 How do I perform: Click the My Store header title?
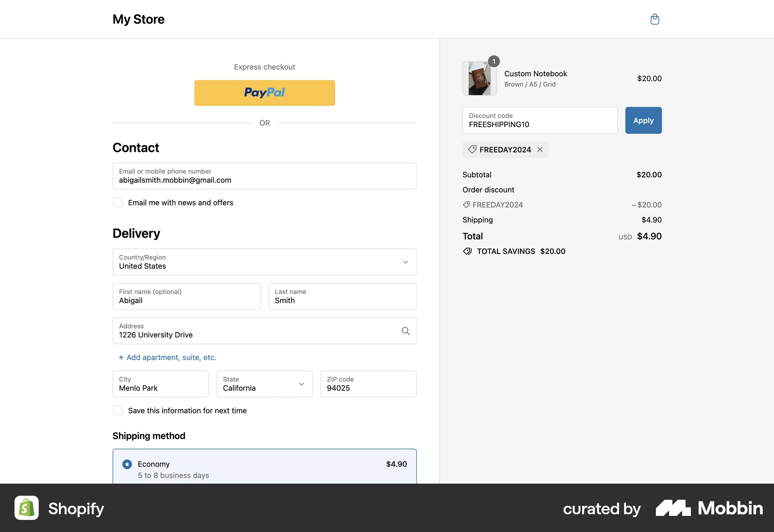click(x=138, y=19)
